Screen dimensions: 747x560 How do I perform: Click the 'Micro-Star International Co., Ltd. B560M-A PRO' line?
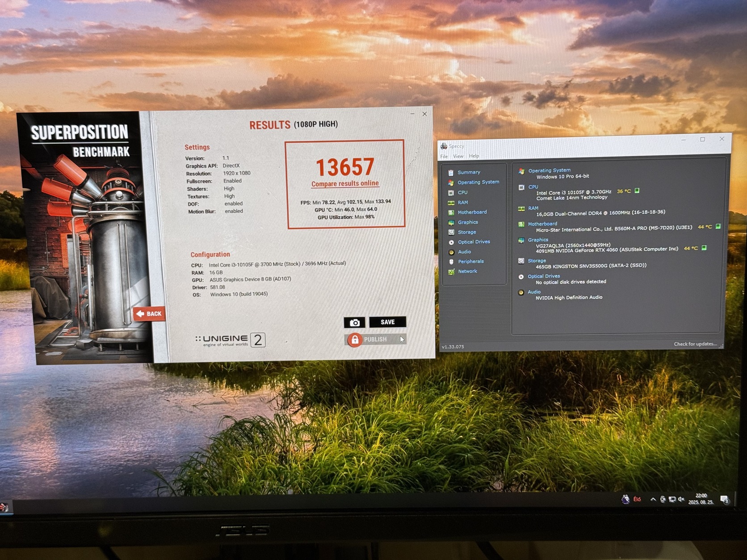click(614, 229)
